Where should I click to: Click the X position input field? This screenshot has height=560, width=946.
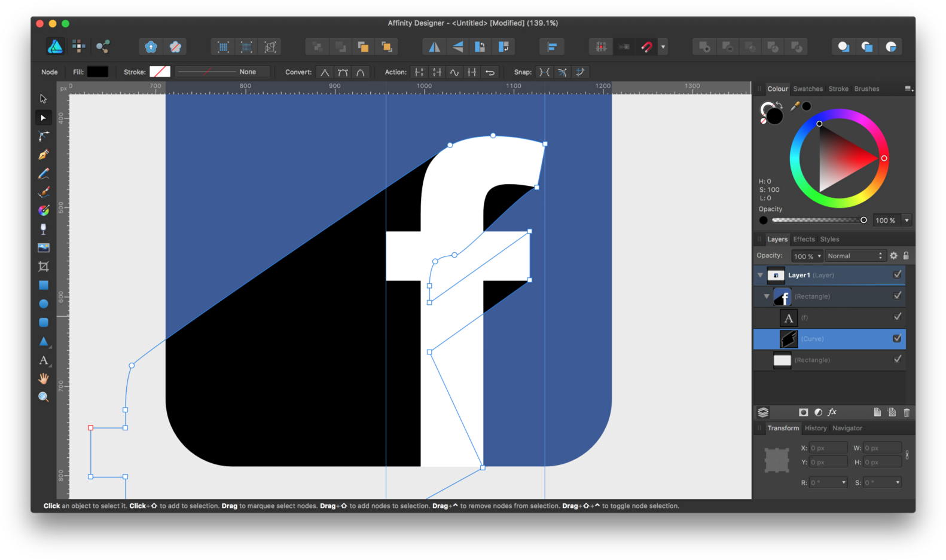click(828, 448)
